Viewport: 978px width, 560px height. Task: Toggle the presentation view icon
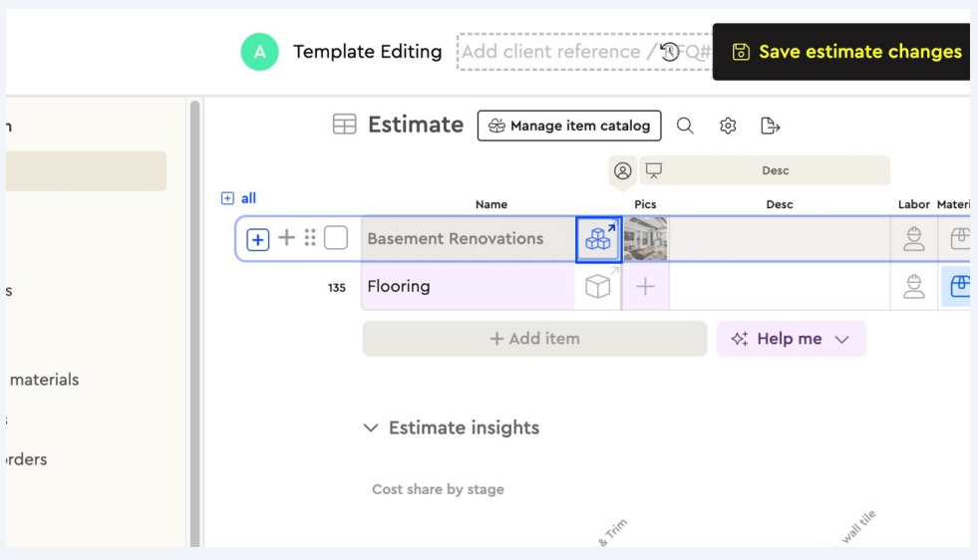coord(654,170)
